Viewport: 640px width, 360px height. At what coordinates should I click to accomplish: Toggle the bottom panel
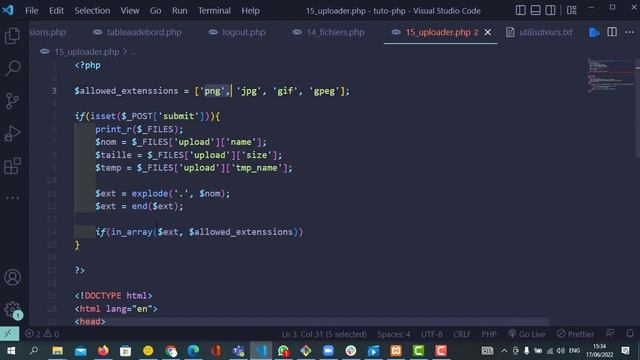(536, 10)
